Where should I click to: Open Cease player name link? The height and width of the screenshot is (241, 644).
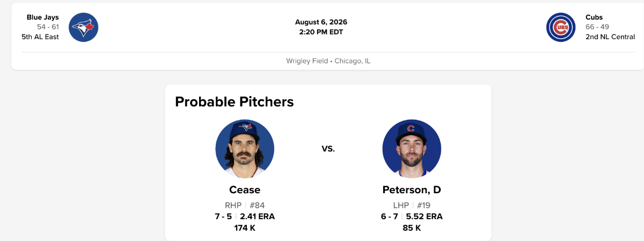point(245,189)
